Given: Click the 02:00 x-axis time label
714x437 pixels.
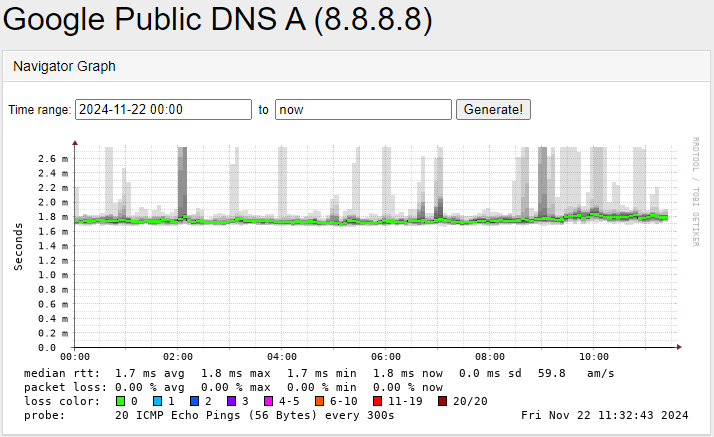Looking at the screenshot, I should pyautogui.click(x=178, y=357).
